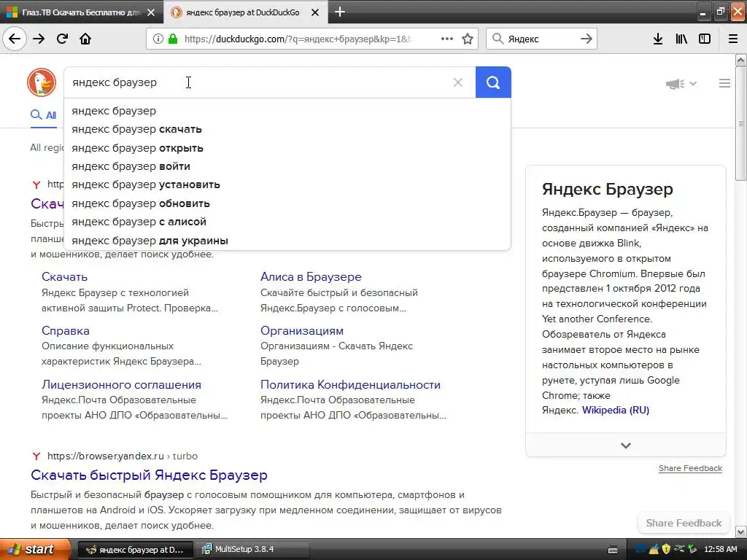The height and width of the screenshot is (560, 747).
Task: Submit Яндекс toolbar search arrow
Action: tap(587, 39)
